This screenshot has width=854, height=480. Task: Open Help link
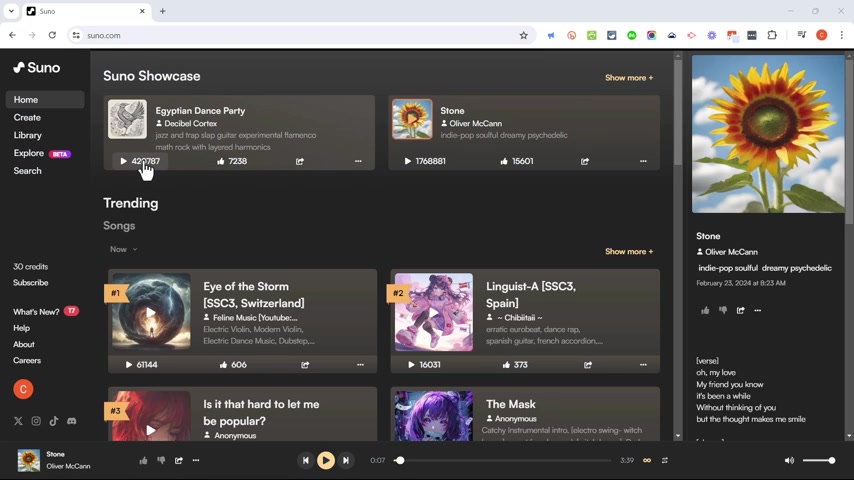21,328
